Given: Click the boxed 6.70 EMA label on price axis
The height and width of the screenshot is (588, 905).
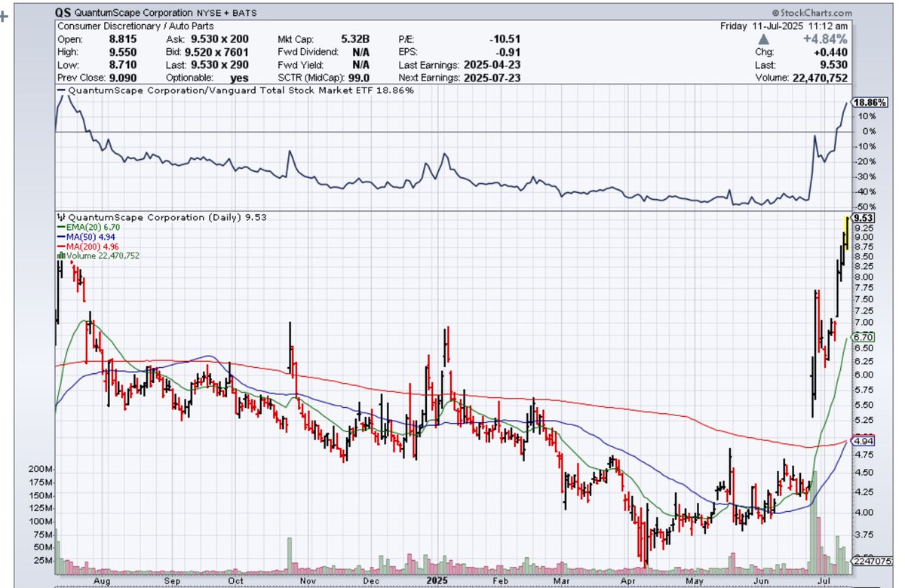Looking at the screenshot, I should (863, 337).
